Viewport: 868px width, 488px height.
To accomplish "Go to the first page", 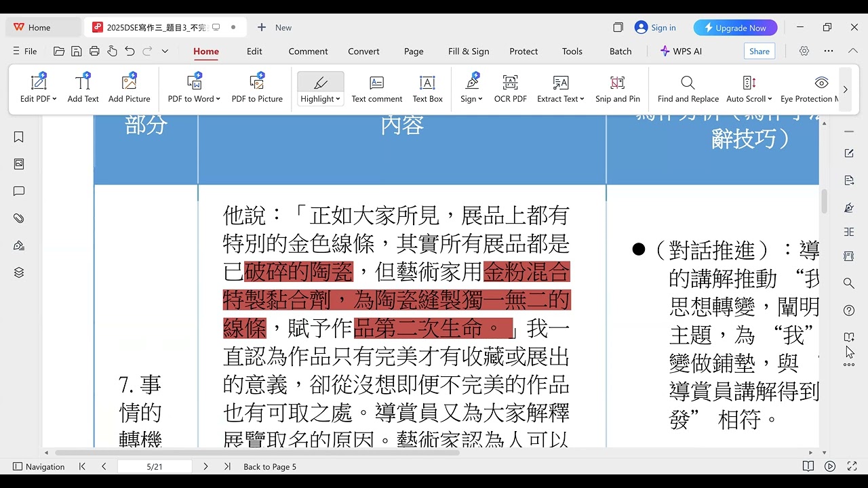I will point(82,466).
